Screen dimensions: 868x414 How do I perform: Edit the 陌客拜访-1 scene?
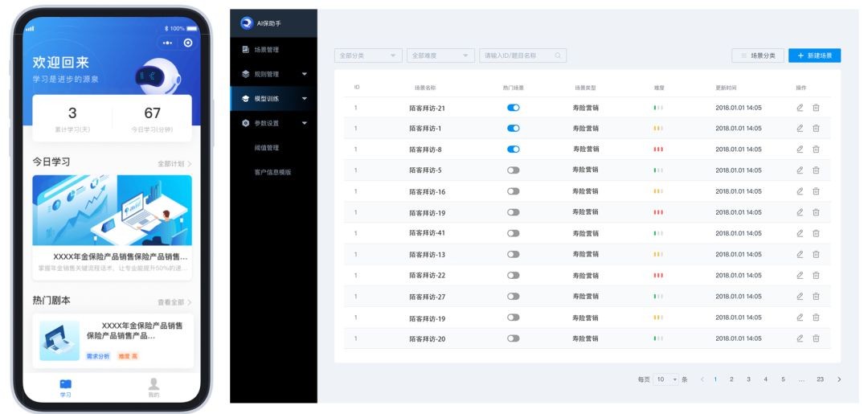point(800,129)
